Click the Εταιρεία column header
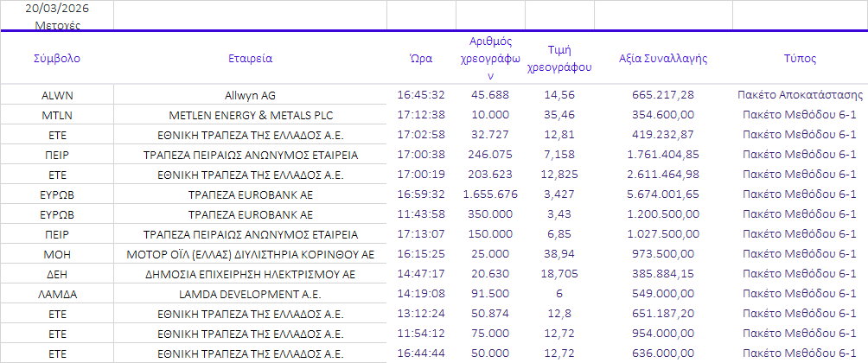Image resolution: width=868 pixels, height=363 pixels. [x=250, y=59]
